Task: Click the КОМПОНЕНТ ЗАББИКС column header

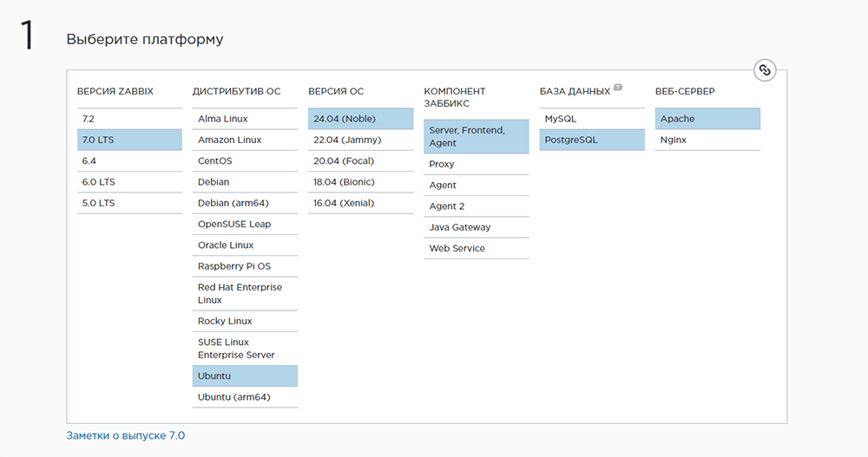Action: pyautogui.click(x=455, y=97)
